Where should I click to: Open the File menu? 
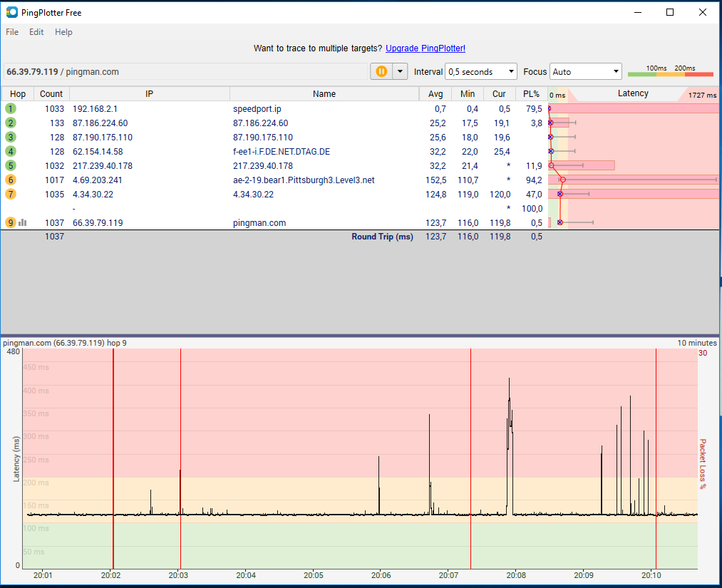point(12,32)
